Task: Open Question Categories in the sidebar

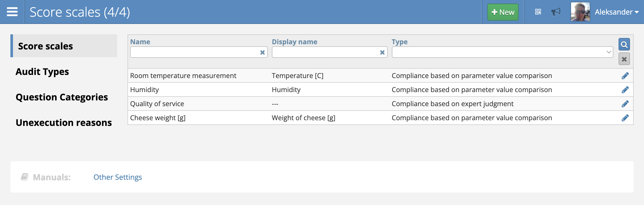Action: pos(62,97)
